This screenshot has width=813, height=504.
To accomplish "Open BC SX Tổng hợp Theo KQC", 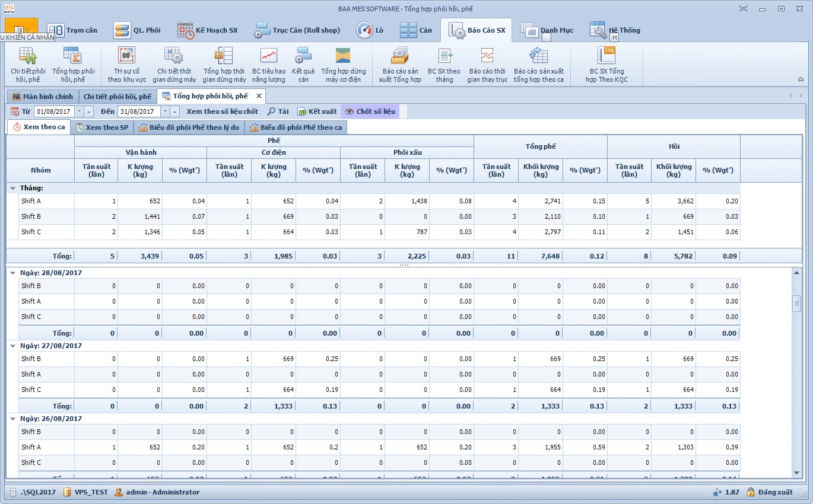I will click(x=606, y=64).
